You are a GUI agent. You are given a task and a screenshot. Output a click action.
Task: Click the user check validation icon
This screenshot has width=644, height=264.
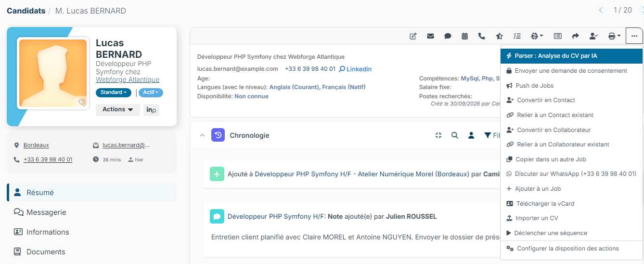[x=593, y=36]
